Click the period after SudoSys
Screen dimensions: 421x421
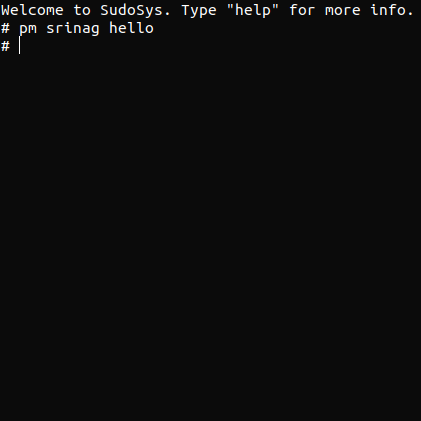tap(167, 15)
